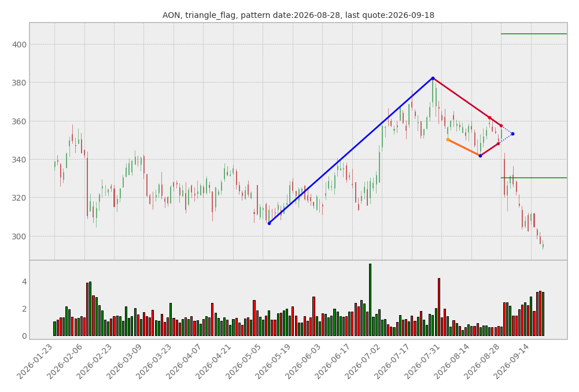Screen dimensions: 579x392
Task: Select the orange dot starting the lower trendline
Action: point(448,140)
